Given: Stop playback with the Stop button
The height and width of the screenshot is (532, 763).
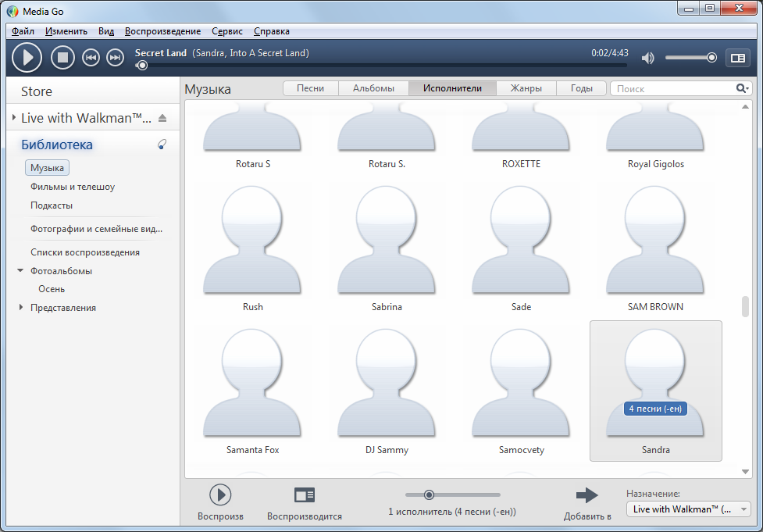Looking at the screenshot, I should 62,58.
